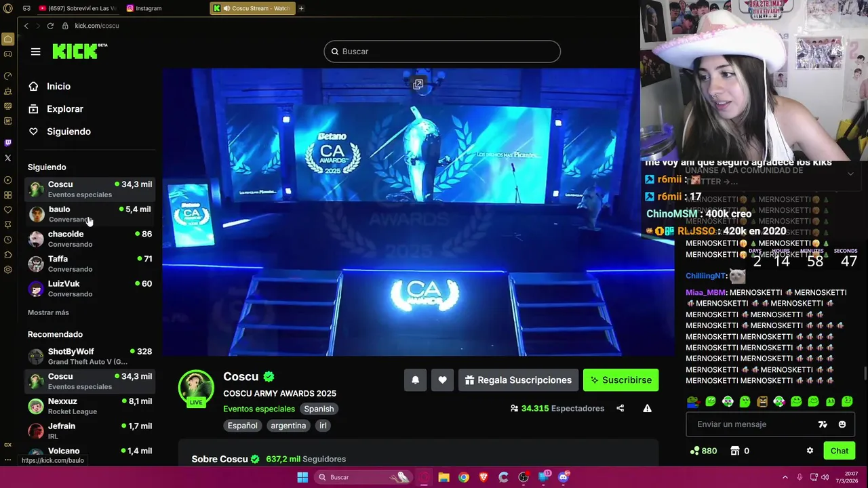The image size is (868, 488).
Task: Click the pop-out player icon on video
Action: 418,85
